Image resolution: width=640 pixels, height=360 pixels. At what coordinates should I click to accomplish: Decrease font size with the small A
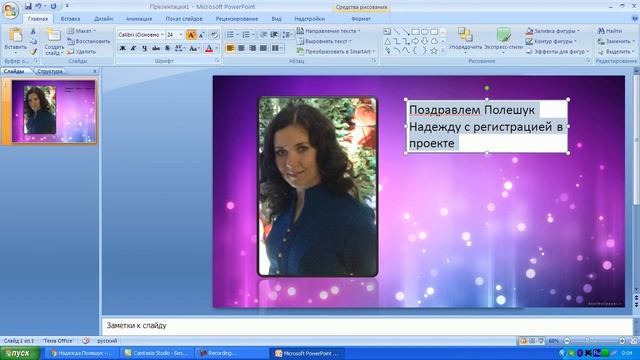tap(202, 35)
